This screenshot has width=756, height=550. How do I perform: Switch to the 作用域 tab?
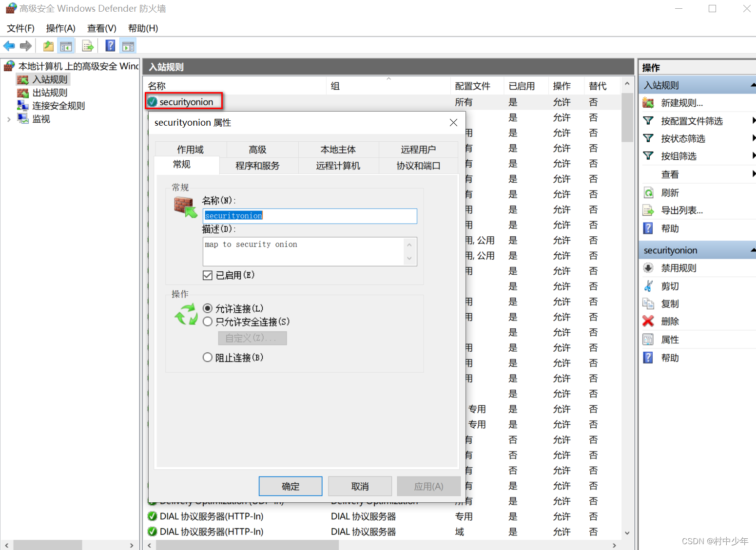click(191, 150)
